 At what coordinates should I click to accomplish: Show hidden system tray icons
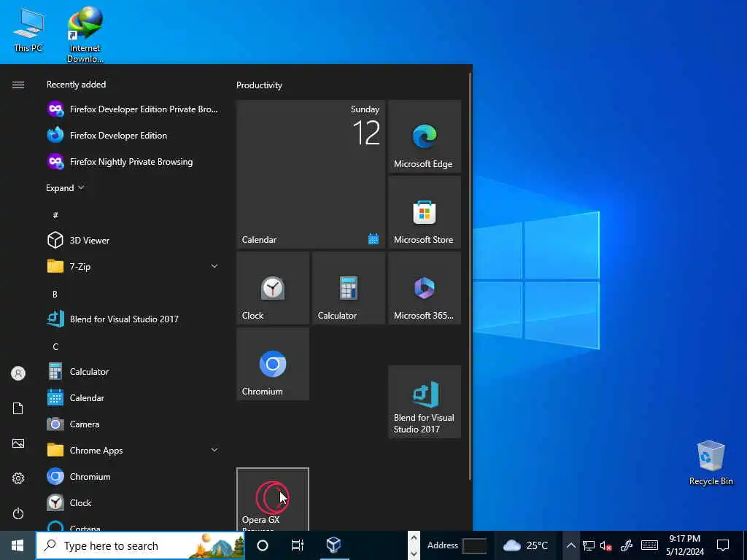[570, 545]
